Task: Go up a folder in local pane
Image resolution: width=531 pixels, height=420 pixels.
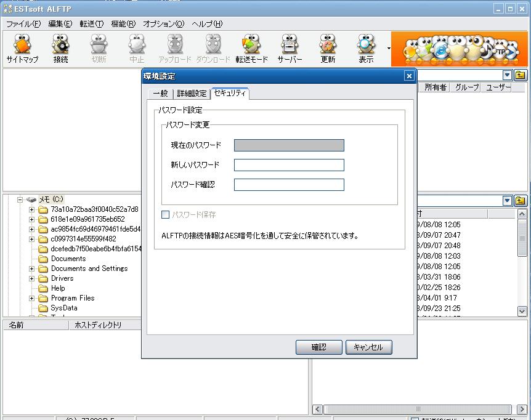Action: tap(520, 201)
